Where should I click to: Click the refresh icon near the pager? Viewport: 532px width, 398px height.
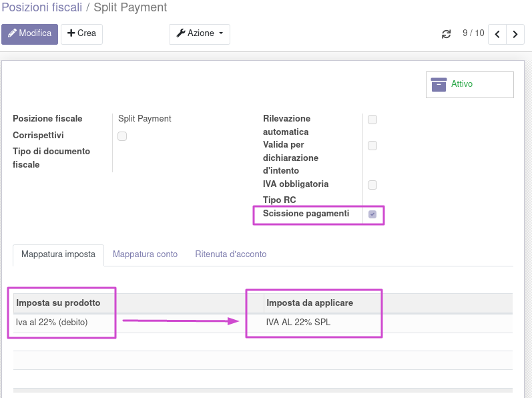(447, 34)
